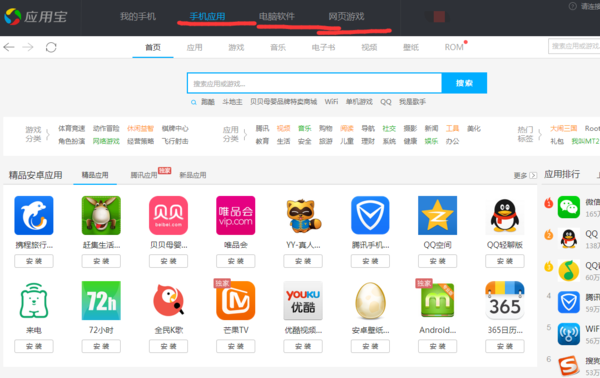
Task: Install QQ空间 with its 安装 button
Action: tap(437, 261)
